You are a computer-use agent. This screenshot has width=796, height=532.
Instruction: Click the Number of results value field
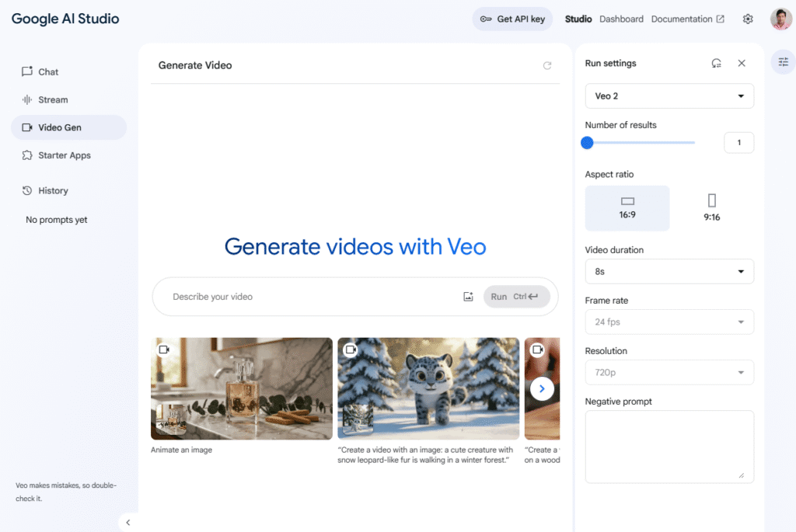coord(738,142)
